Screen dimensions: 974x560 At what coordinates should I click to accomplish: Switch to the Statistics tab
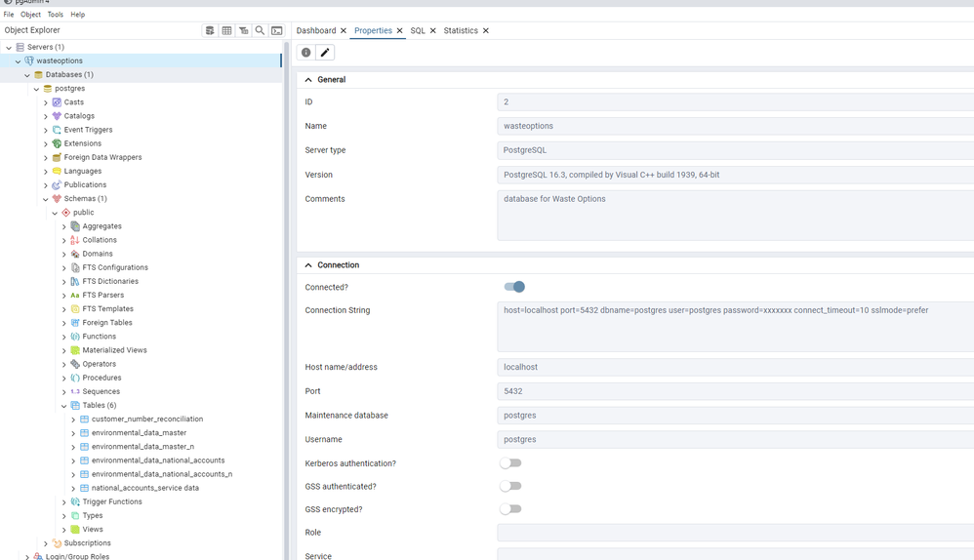point(461,30)
